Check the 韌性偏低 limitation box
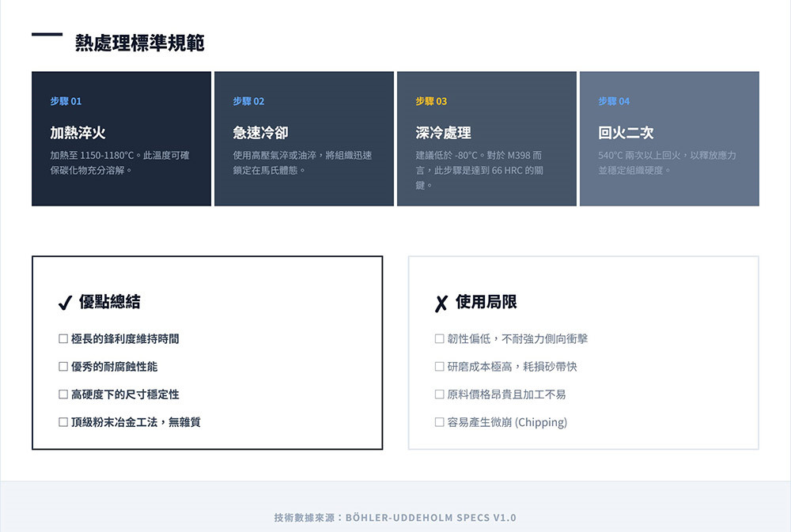 pyautogui.click(x=439, y=339)
